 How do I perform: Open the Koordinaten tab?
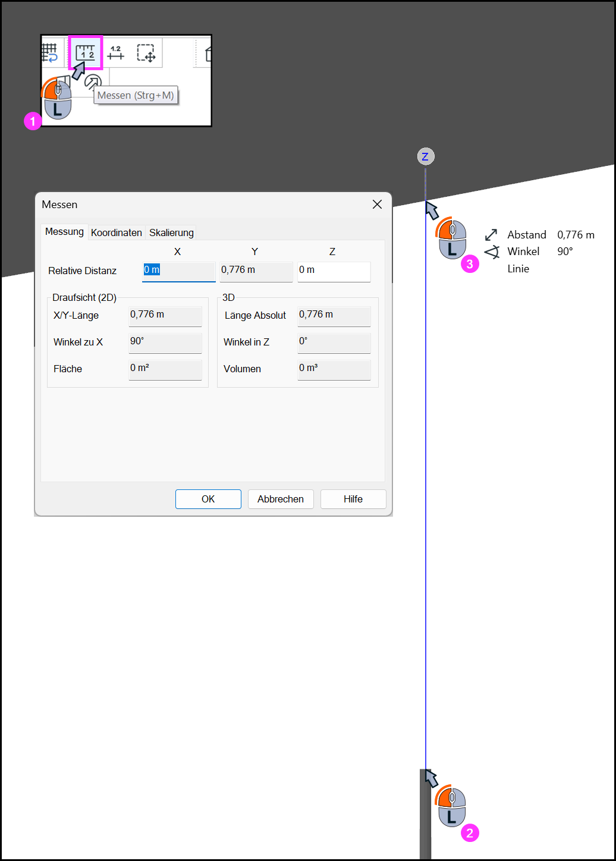117,232
